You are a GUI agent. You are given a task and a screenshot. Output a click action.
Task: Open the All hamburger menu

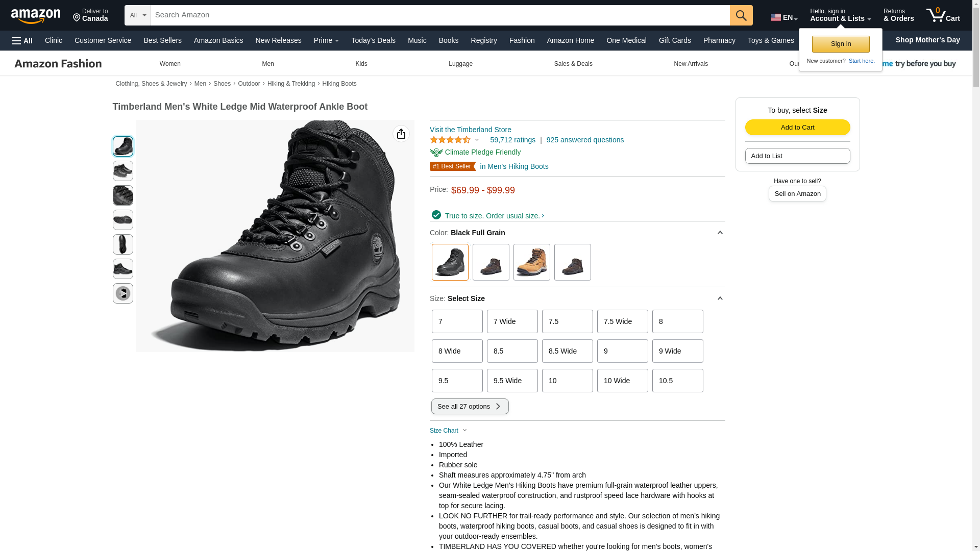(x=22, y=40)
